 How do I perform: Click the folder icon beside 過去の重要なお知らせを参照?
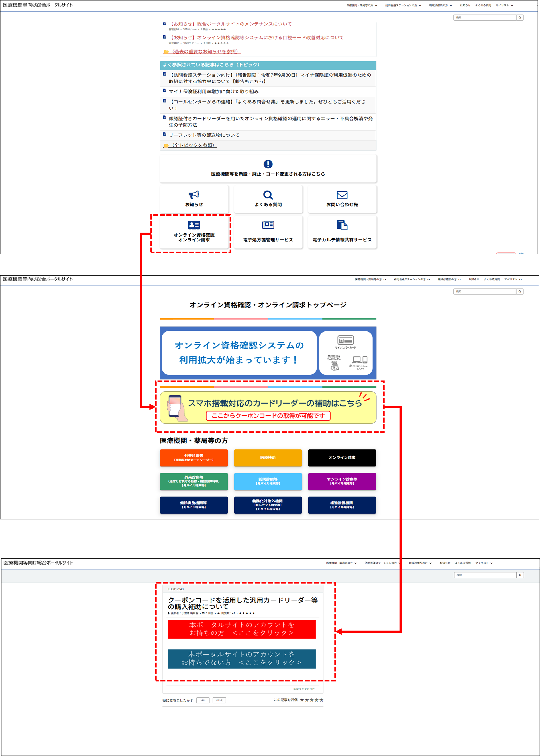[x=166, y=52]
